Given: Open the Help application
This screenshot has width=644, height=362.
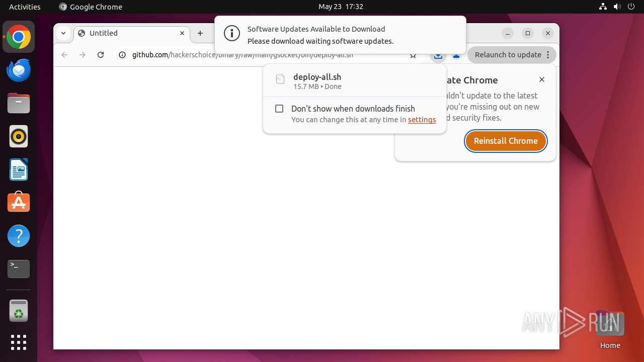Looking at the screenshot, I should point(19,236).
